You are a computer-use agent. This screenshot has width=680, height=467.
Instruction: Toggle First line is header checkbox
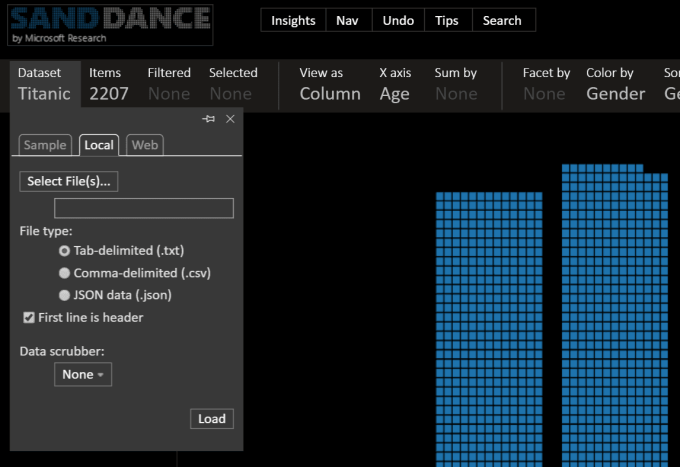[x=29, y=317]
